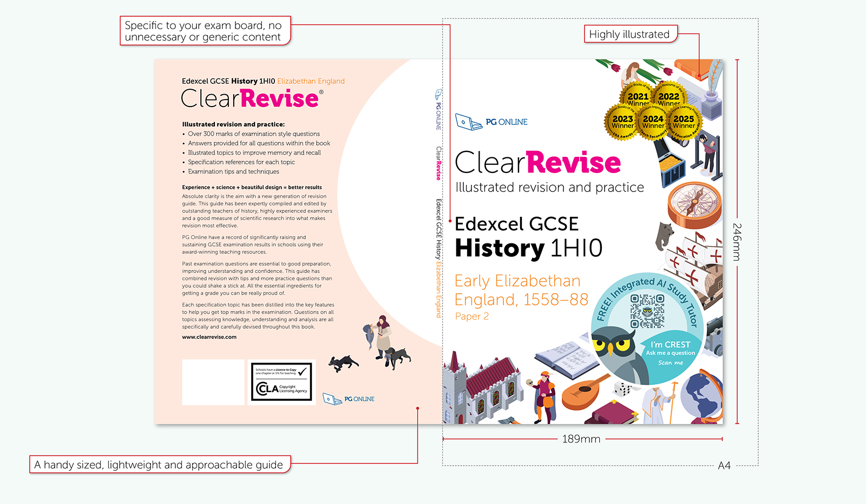Open the 'Highly illustrated' annotation bubble
Image resolution: width=866 pixels, height=504 pixels.
pos(630,34)
